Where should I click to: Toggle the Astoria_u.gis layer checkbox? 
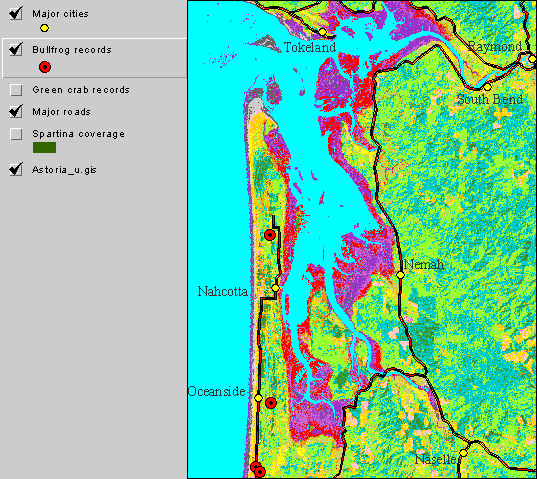tap(16, 169)
